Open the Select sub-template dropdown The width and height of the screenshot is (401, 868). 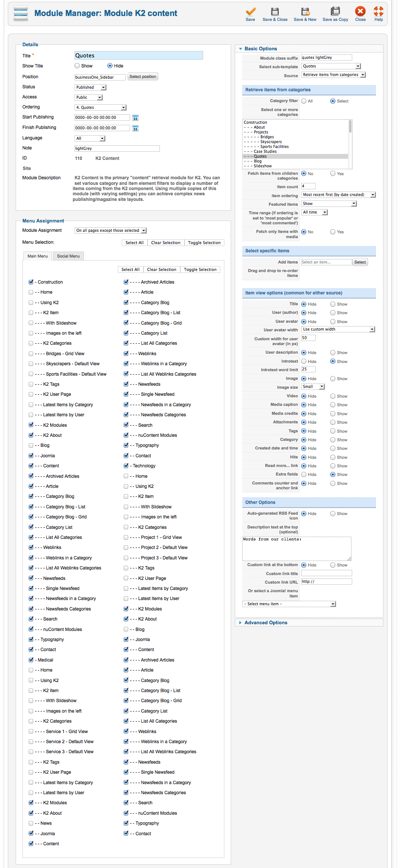[x=331, y=66]
